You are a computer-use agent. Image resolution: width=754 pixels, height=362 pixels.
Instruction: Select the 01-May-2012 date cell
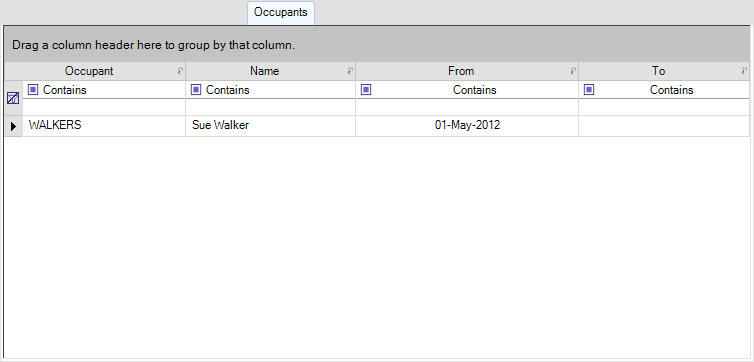(x=467, y=125)
